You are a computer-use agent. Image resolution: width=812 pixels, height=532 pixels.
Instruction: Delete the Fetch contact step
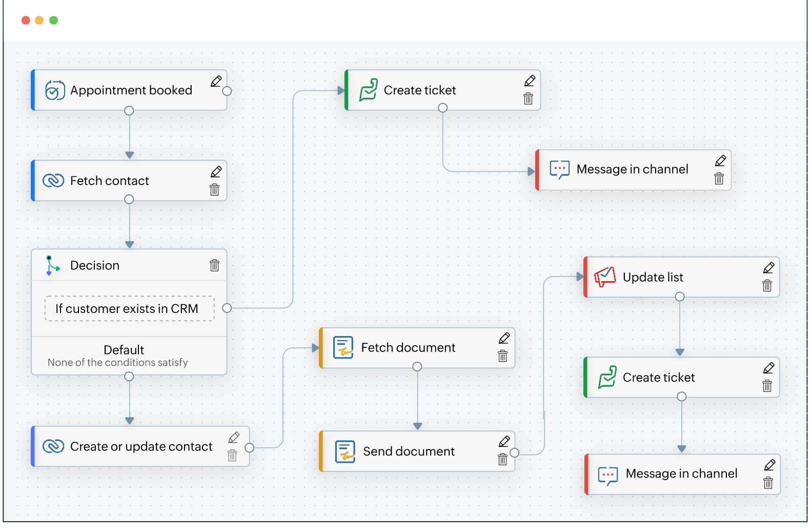click(x=215, y=190)
